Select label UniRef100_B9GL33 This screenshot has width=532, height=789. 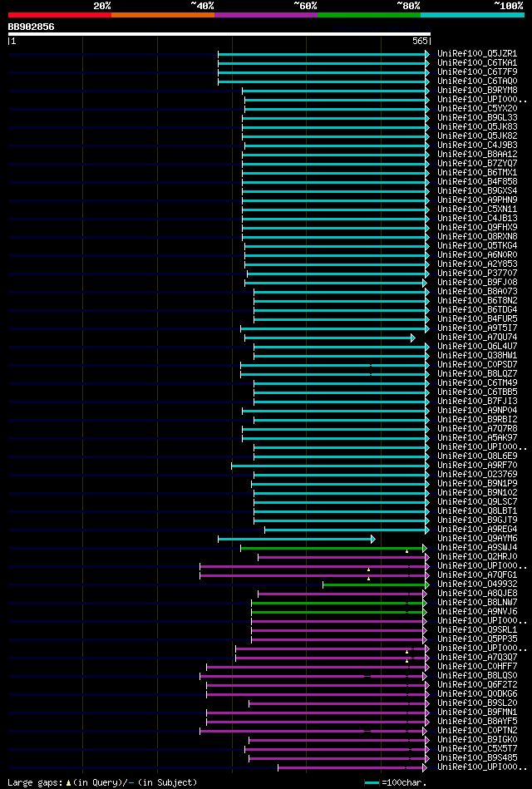click(478, 118)
